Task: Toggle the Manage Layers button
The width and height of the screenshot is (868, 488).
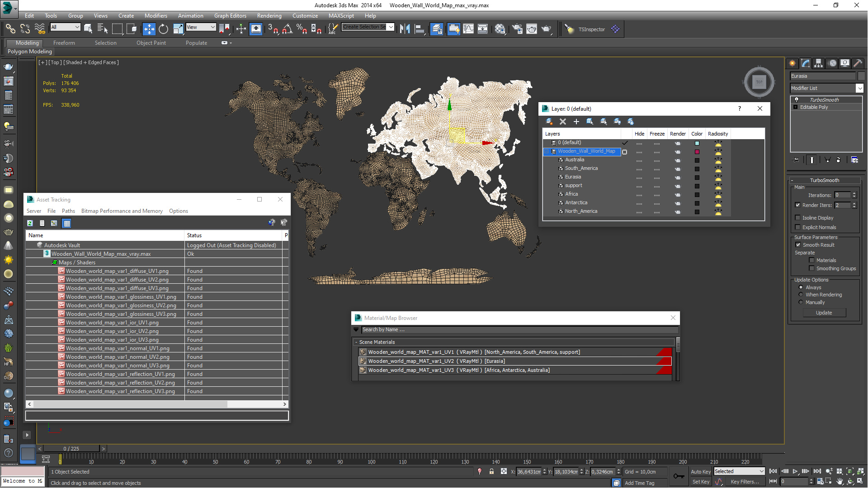Action: pos(437,29)
